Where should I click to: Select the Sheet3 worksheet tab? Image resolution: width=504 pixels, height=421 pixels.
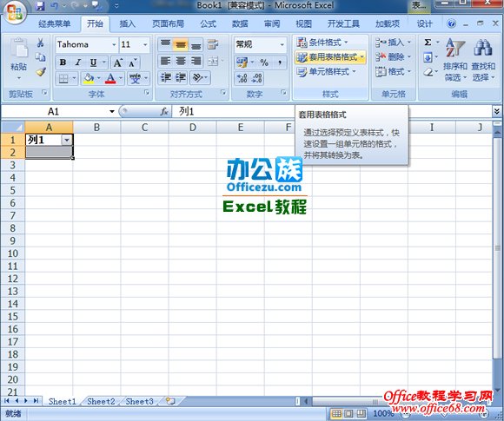pos(139,401)
